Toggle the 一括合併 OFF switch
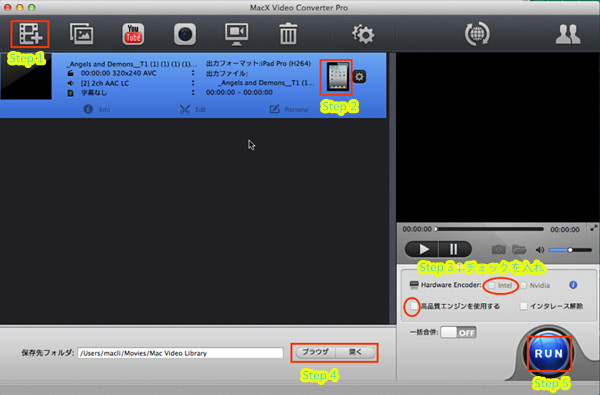Screen dimensions: 600x395 458,332
